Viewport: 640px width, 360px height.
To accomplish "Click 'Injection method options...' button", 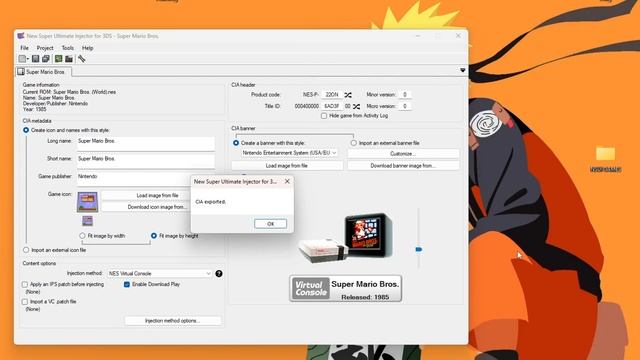I will point(173,321).
